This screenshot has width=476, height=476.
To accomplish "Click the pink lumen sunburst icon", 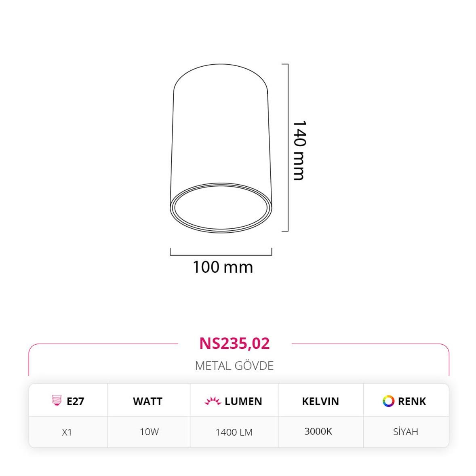I will pyautogui.click(x=213, y=401).
